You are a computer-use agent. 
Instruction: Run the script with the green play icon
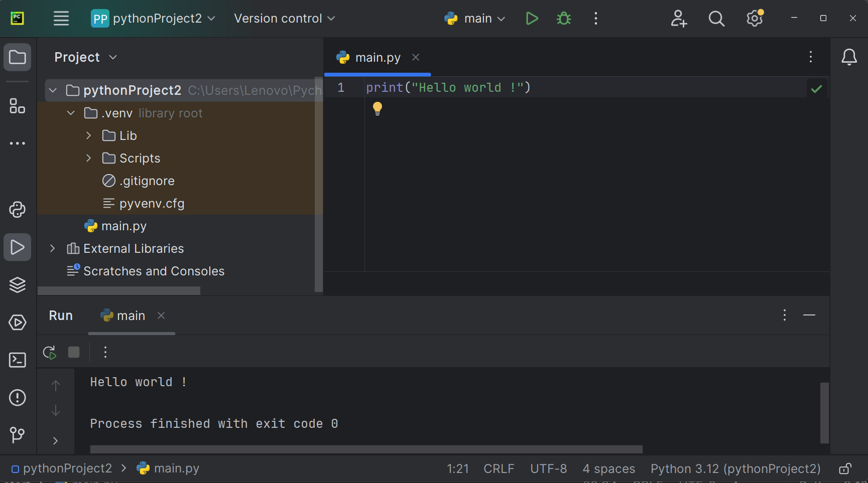[x=532, y=18]
